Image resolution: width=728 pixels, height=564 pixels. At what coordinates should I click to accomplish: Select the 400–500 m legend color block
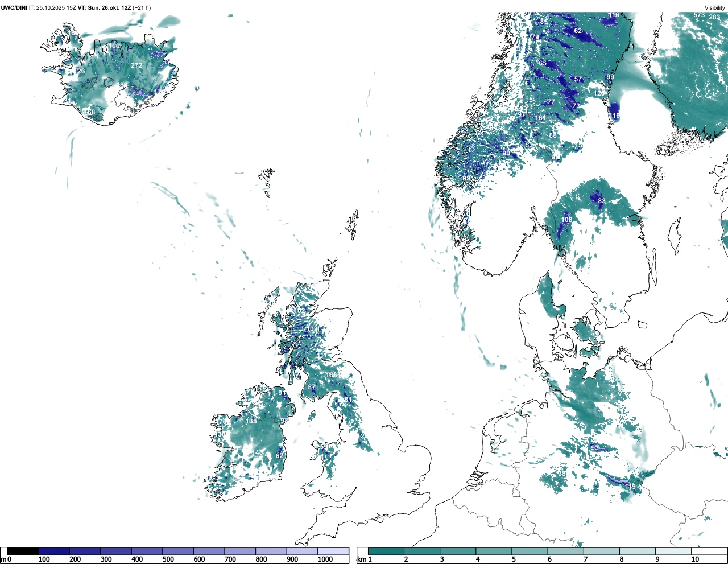click(147, 551)
